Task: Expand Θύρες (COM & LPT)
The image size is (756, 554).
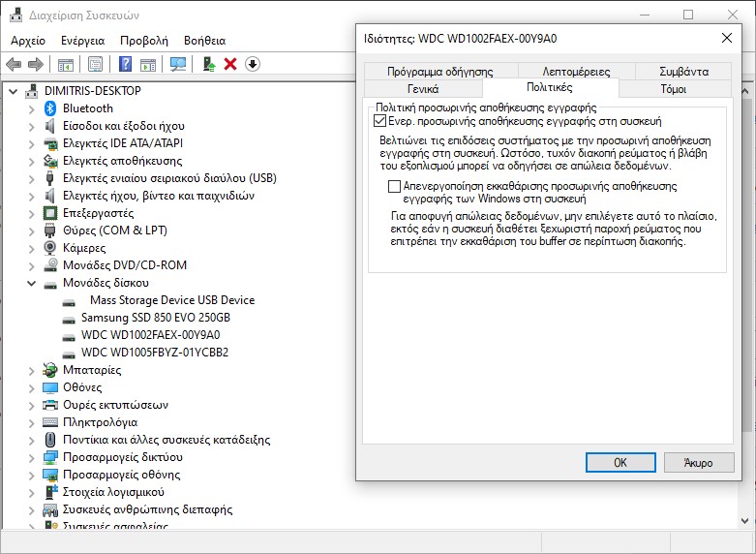Action: tap(31, 231)
